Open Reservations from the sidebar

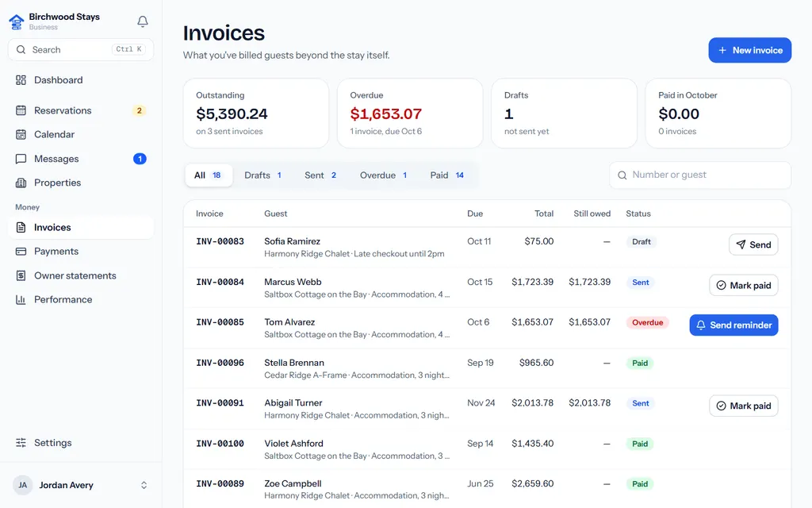(81, 110)
